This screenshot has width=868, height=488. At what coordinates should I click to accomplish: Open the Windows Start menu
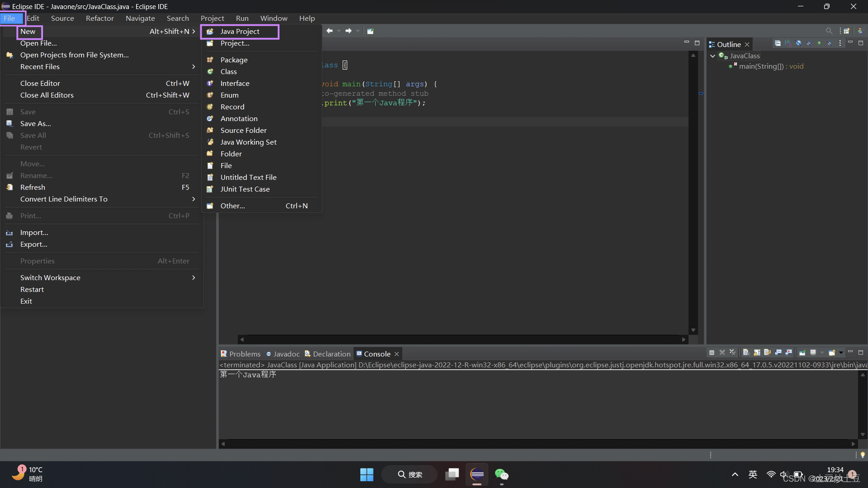pos(367,474)
